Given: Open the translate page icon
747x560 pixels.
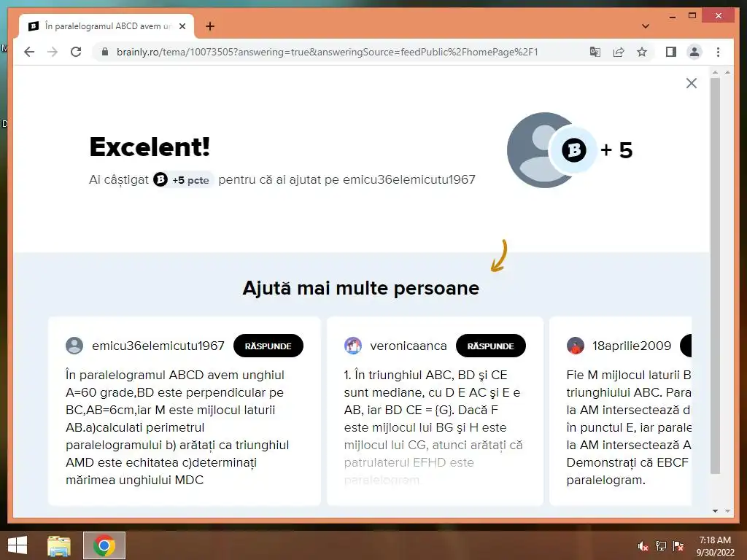Looking at the screenshot, I should pyautogui.click(x=595, y=52).
